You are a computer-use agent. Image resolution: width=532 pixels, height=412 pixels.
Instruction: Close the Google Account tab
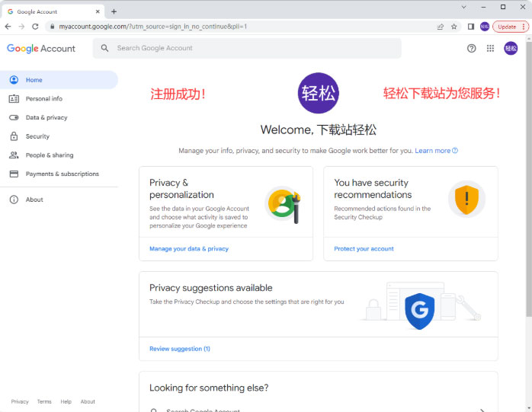(98, 11)
